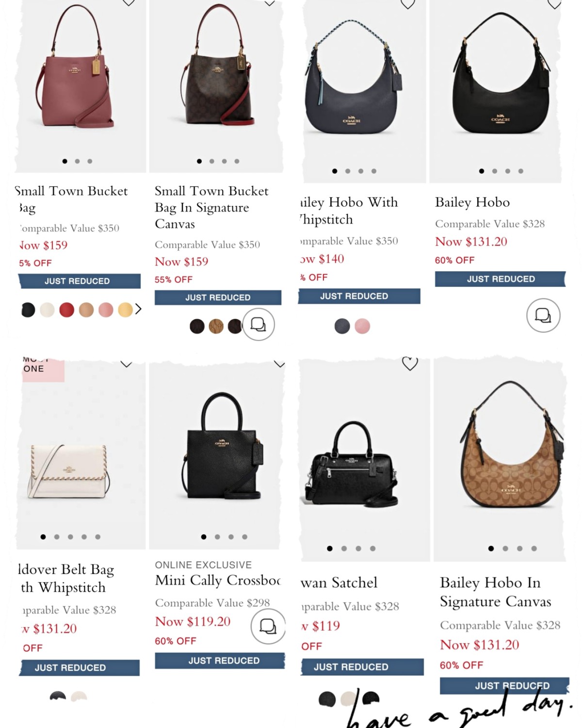
Task: Show third image dot of Mini Cally Crossbody
Action: pos(231,537)
